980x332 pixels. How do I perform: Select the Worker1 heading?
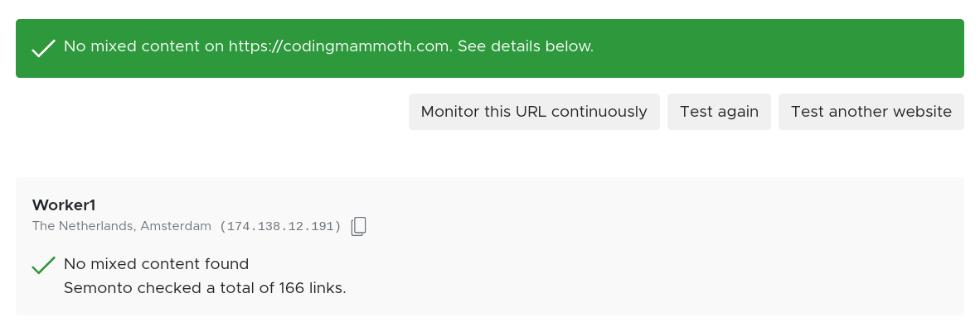click(64, 204)
